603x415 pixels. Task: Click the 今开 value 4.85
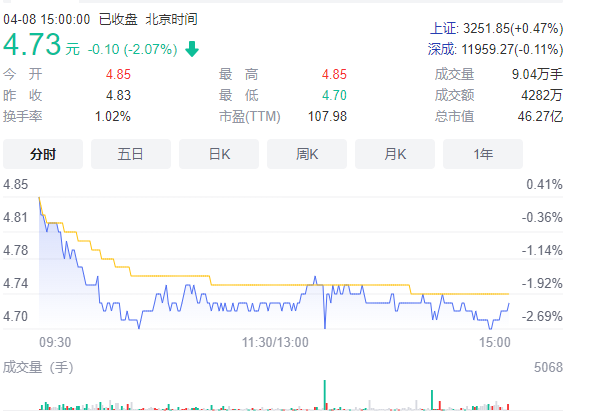pos(118,74)
